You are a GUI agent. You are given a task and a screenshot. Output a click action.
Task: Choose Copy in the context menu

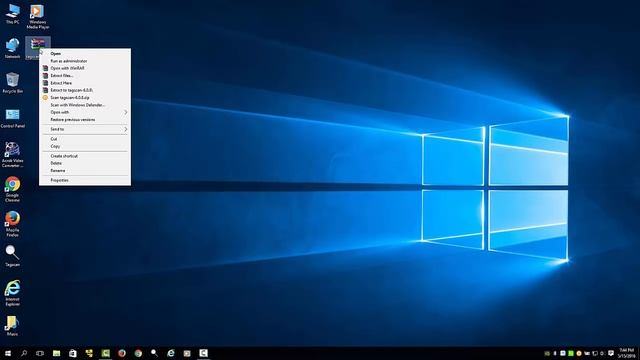pyautogui.click(x=85, y=146)
